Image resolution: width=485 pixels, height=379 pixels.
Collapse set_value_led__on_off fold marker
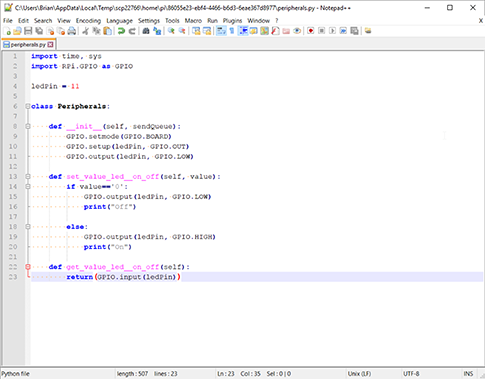click(x=28, y=176)
